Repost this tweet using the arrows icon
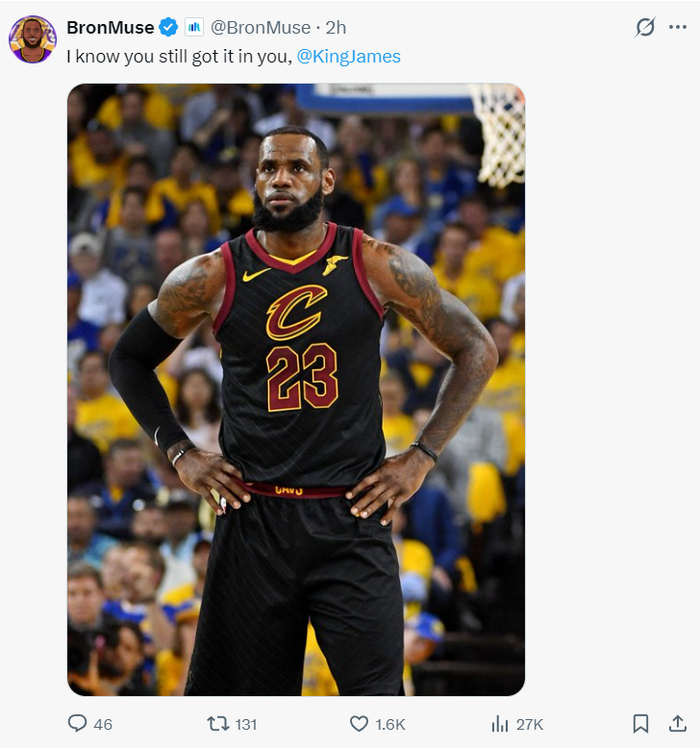 [217, 723]
